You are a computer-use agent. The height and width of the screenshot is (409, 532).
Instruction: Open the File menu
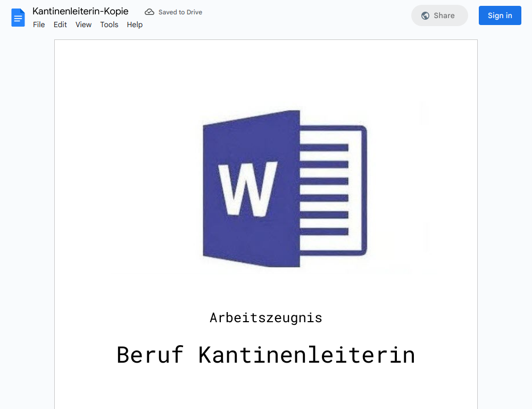(x=39, y=24)
